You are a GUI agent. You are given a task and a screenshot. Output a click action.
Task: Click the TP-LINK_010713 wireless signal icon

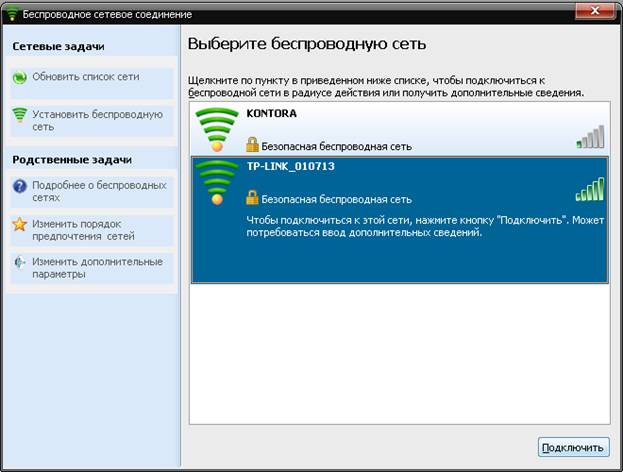(x=217, y=182)
